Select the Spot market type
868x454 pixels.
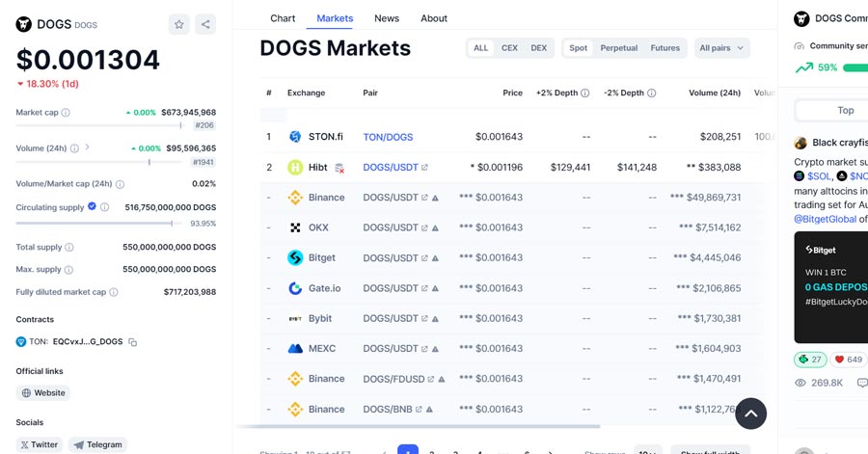point(578,48)
